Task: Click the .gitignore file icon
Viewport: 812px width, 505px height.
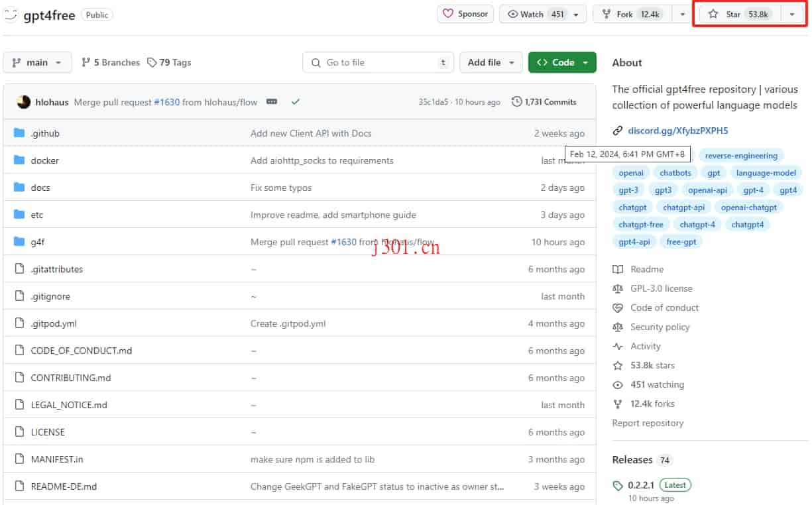Action: pos(19,296)
